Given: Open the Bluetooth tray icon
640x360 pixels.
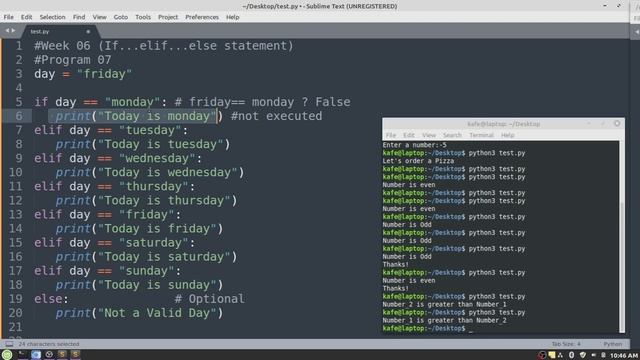Looking at the screenshot, I should [571, 355].
